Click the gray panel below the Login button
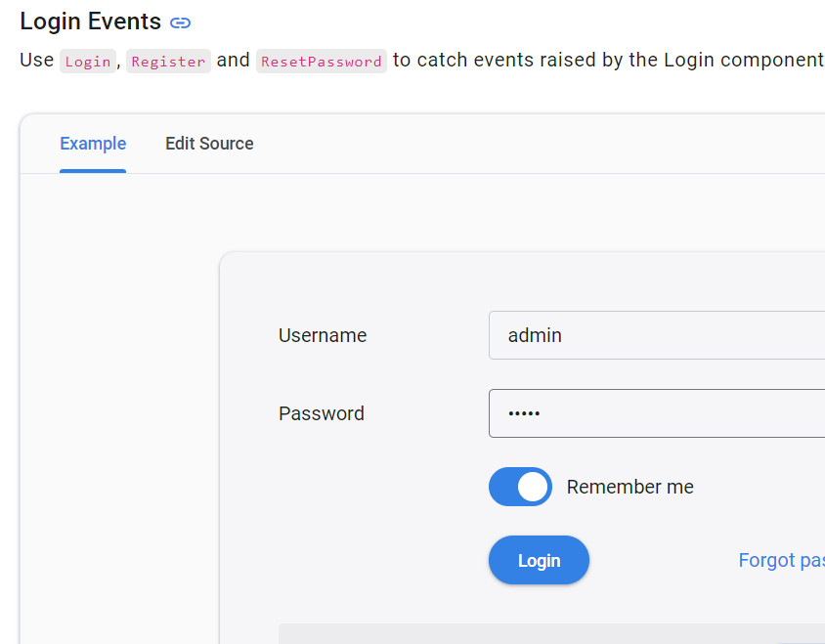 click(551, 633)
